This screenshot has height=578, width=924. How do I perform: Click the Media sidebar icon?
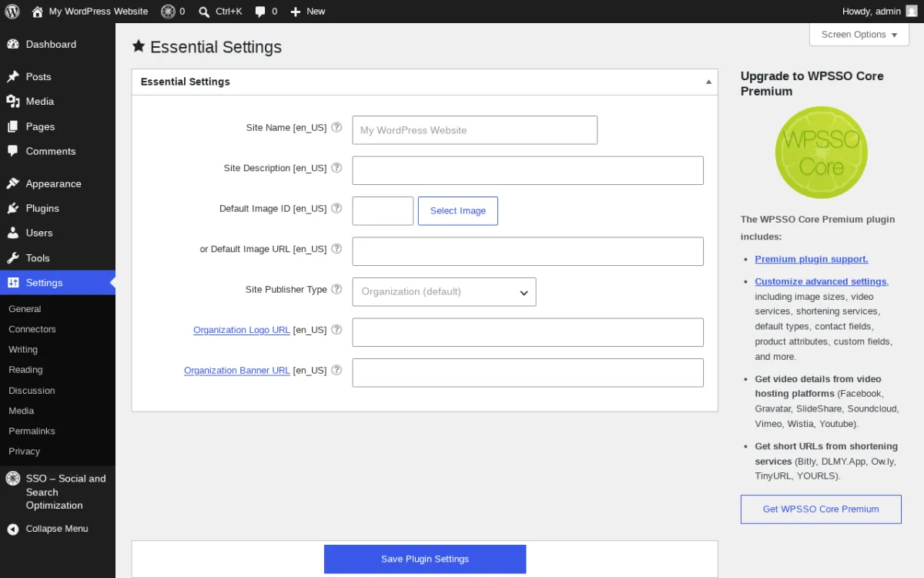coord(13,102)
